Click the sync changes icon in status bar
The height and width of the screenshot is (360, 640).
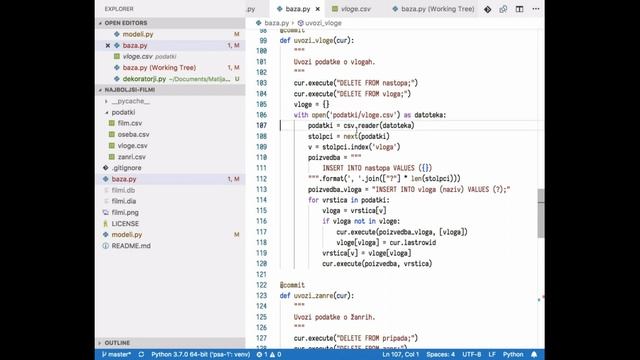(x=141, y=354)
